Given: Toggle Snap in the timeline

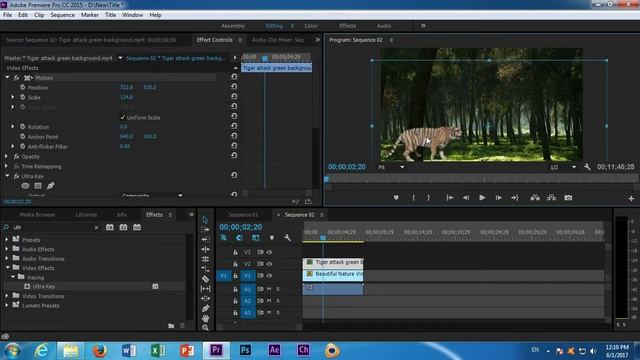Looking at the screenshot, I should click(239, 238).
